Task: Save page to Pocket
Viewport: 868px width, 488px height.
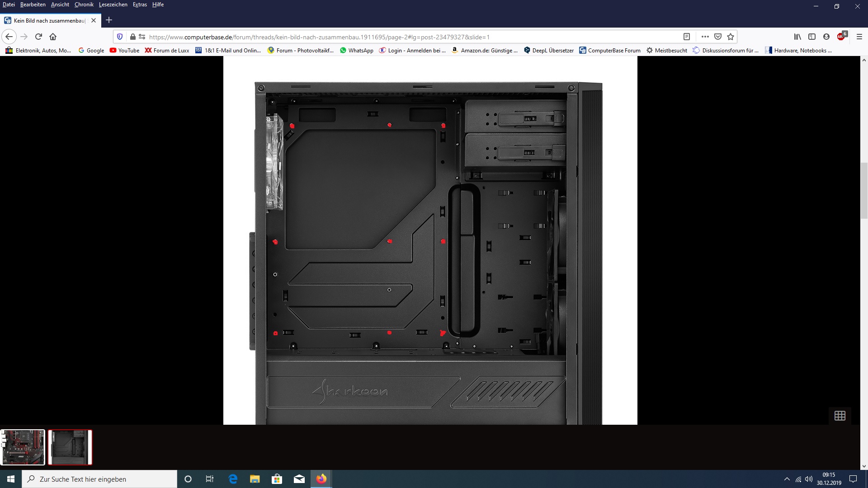Action: click(718, 37)
